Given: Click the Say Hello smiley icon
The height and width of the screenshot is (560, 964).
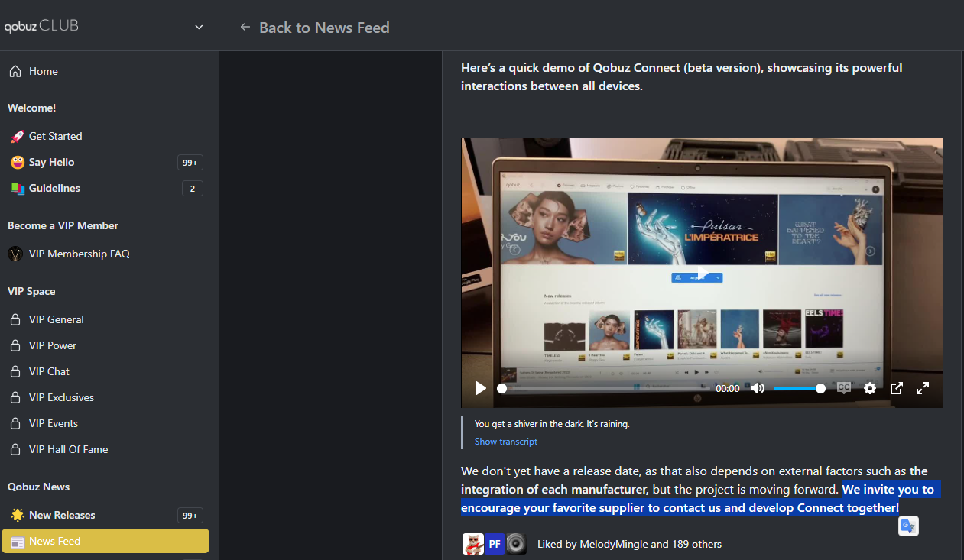Looking at the screenshot, I should click(17, 162).
